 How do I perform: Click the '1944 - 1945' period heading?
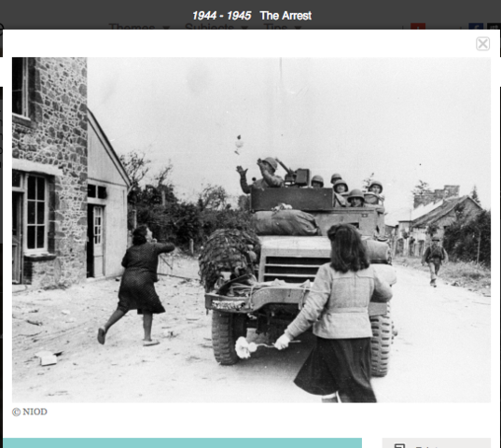[x=221, y=16]
